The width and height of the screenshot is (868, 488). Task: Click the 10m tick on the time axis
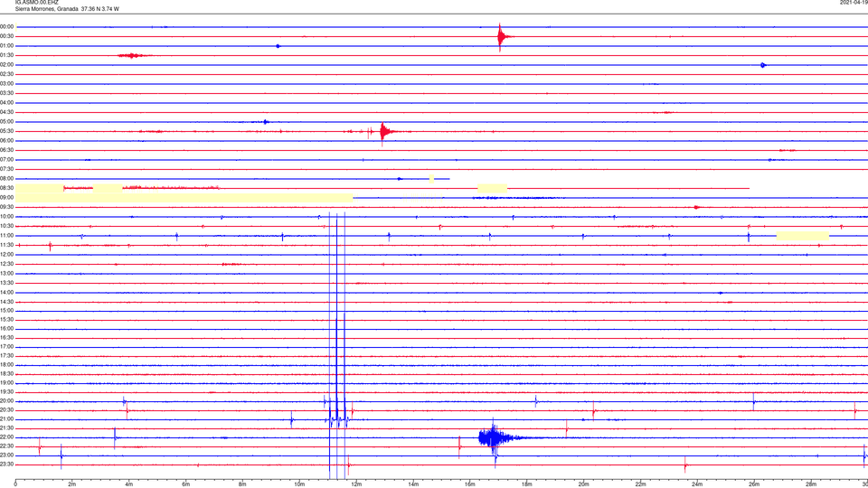click(299, 484)
